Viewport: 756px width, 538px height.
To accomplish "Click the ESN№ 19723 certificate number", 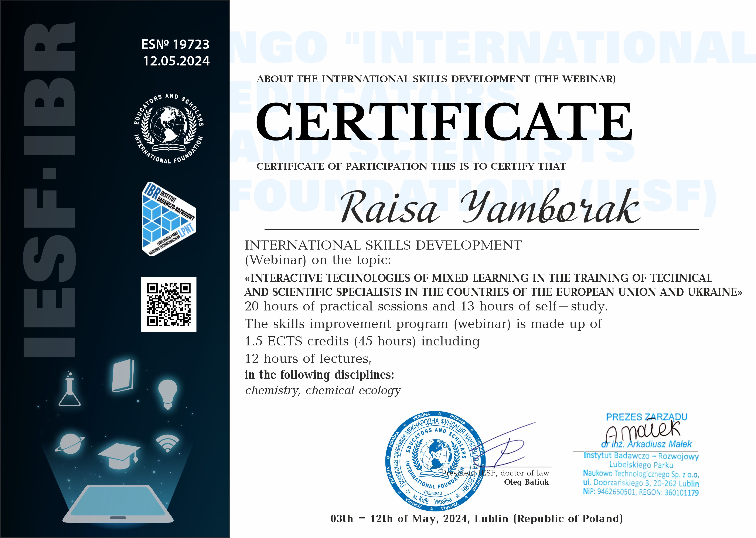I will (176, 44).
